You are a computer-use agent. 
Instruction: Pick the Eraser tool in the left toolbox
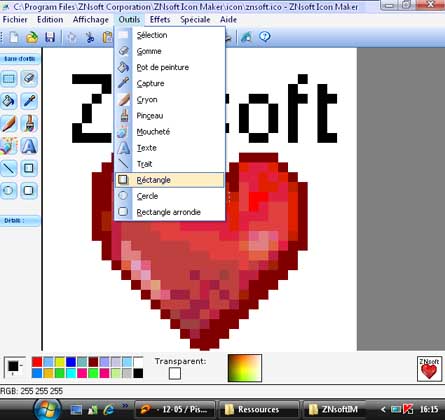click(29, 79)
